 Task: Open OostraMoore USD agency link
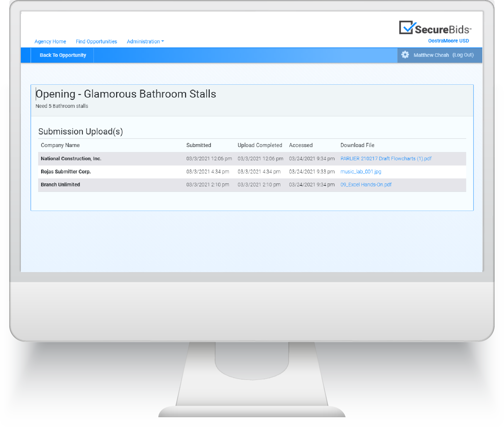(x=448, y=41)
